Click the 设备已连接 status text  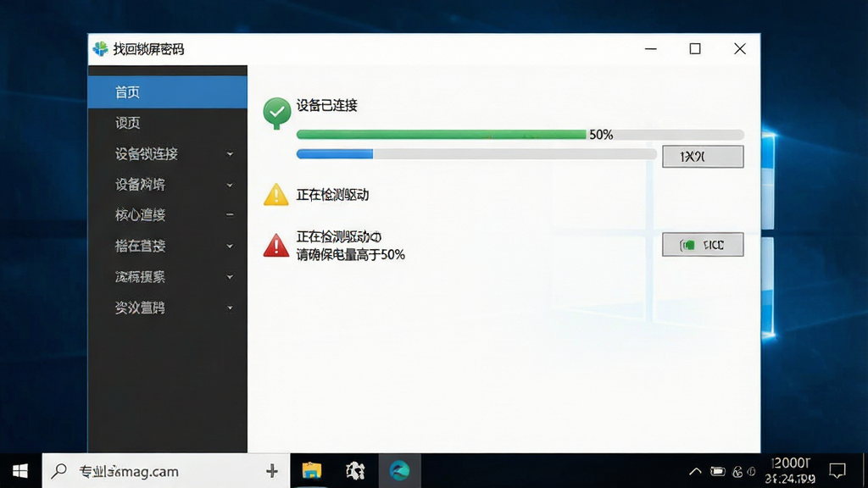pyautogui.click(x=326, y=105)
